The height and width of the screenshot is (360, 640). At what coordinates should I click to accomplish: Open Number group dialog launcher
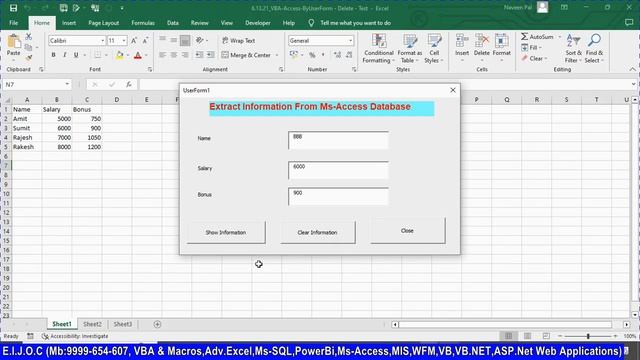(x=354, y=69)
